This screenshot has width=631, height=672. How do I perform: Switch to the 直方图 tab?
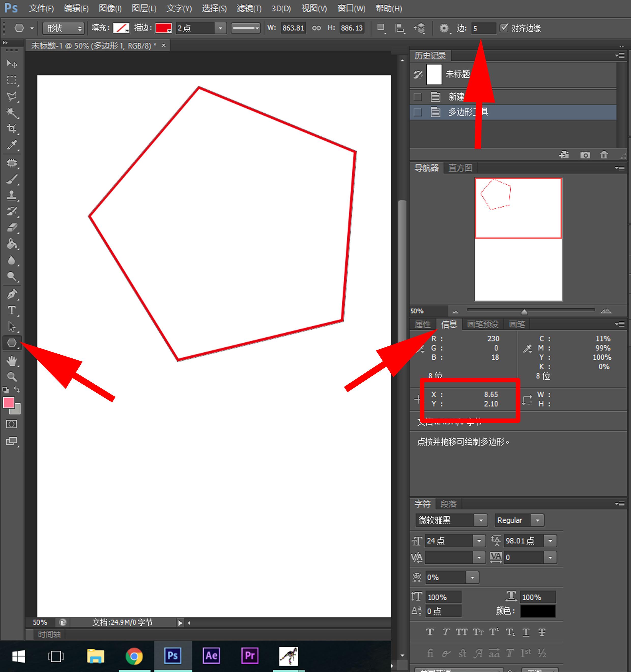coord(460,168)
